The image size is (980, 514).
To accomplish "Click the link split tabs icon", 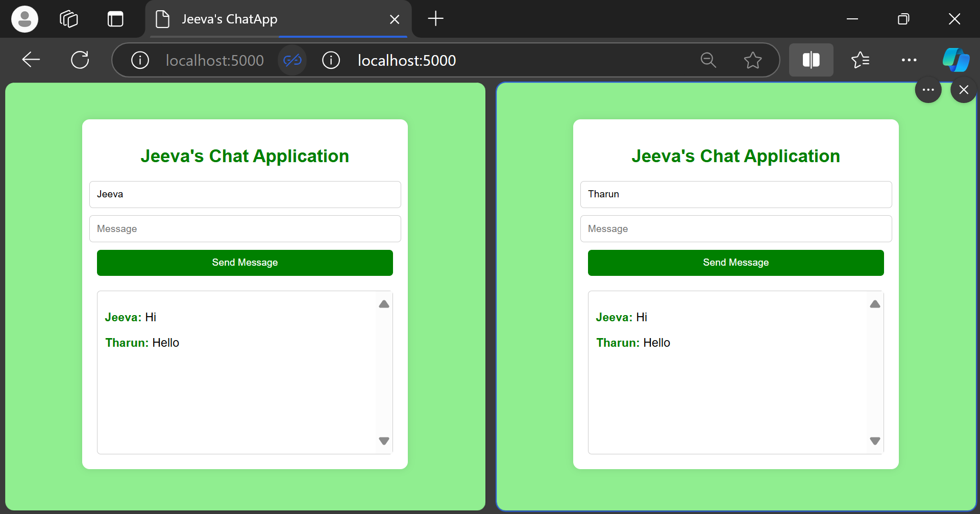I will 292,60.
